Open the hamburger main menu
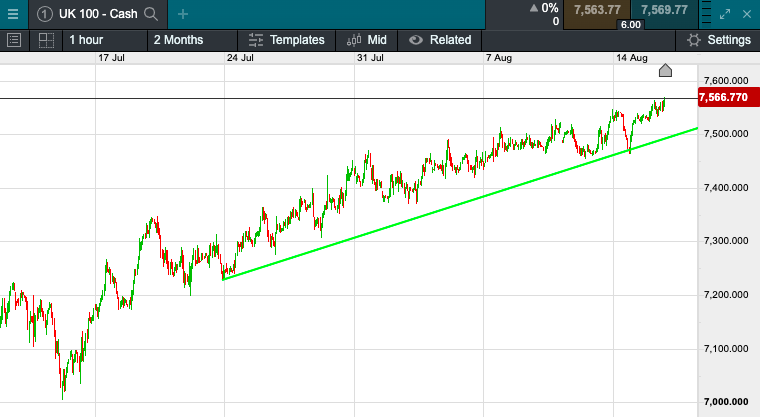760x417 pixels. pyautogui.click(x=12, y=13)
